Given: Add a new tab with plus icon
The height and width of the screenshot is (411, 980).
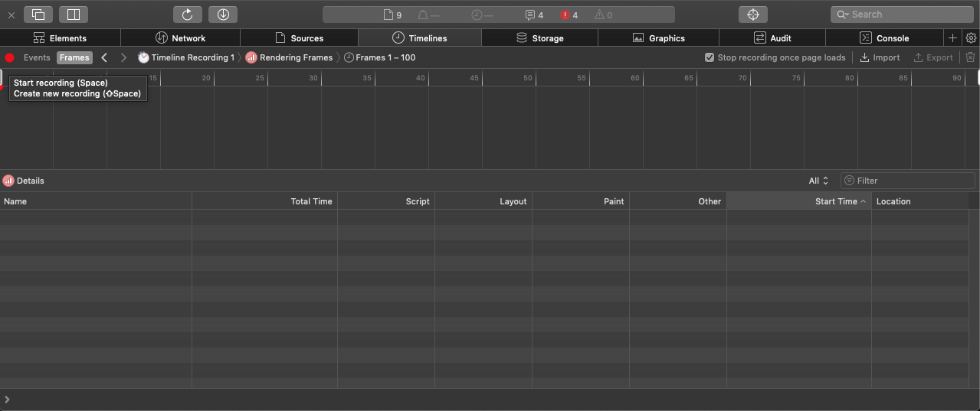Looking at the screenshot, I should pyautogui.click(x=952, y=38).
